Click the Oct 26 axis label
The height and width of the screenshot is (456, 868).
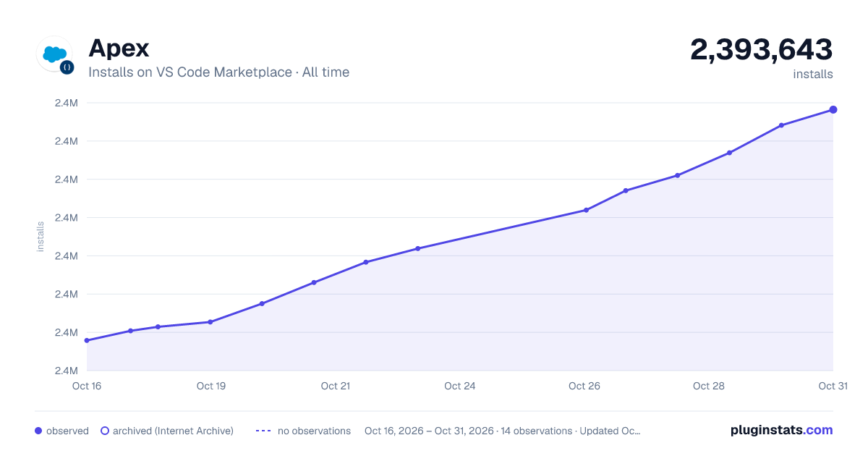(x=584, y=386)
